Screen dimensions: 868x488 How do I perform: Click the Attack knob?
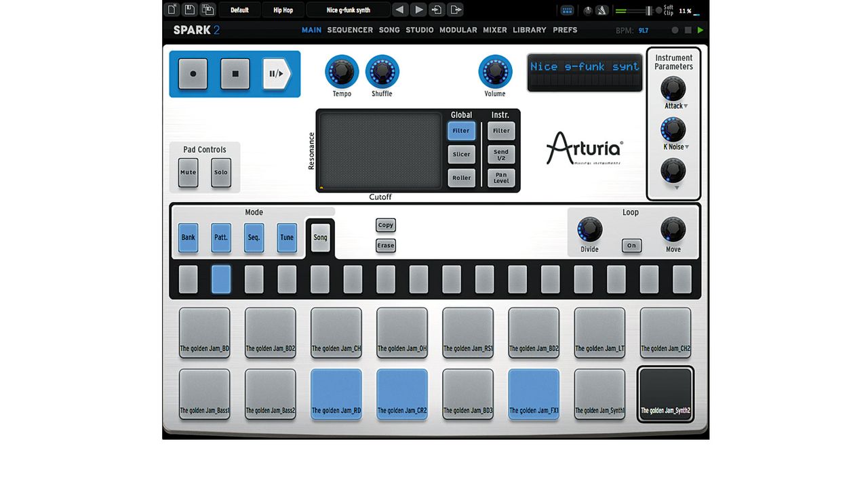[x=673, y=89]
